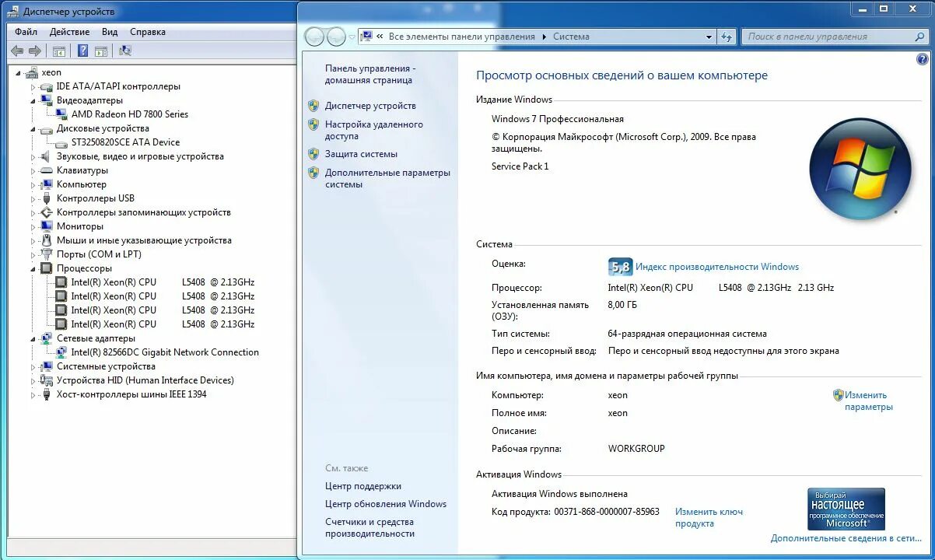Viewport: 935px width, 560px height.
Task: Open Счетчики и средства производительности
Action: point(369,528)
